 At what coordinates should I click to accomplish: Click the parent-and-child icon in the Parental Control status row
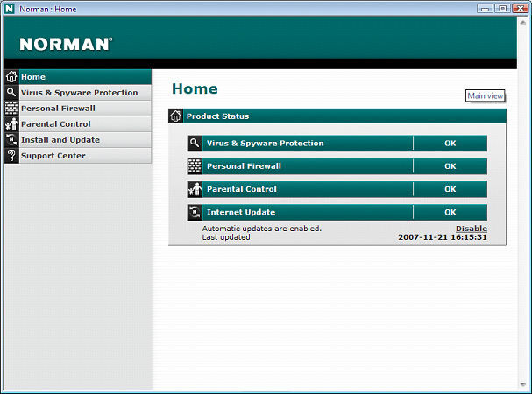pyautogui.click(x=195, y=189)
